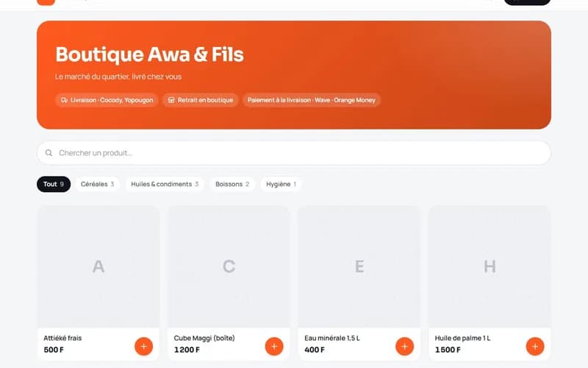Click the Retrait en boutique chip
The image size is (588, 368).
click(x=201, y=100)
